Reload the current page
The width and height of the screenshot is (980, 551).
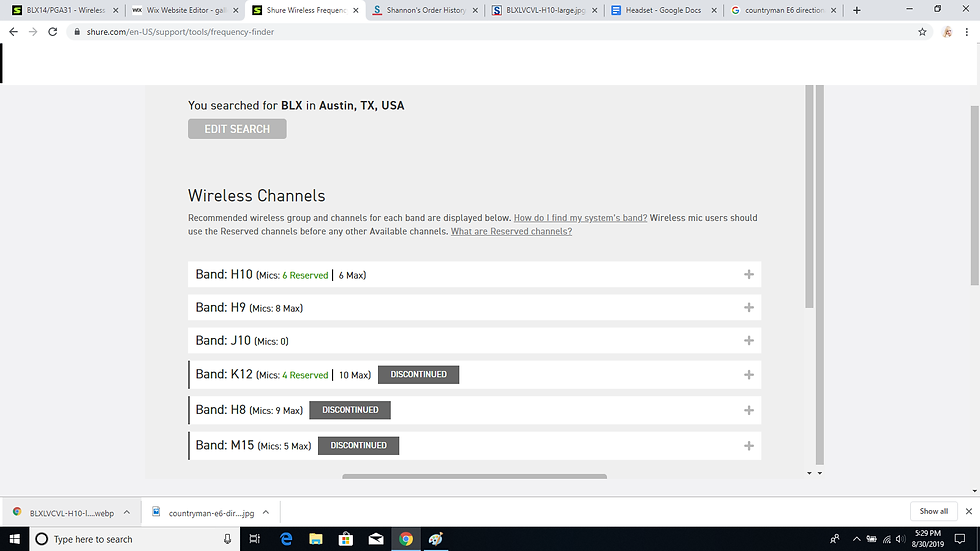(53, 32)
